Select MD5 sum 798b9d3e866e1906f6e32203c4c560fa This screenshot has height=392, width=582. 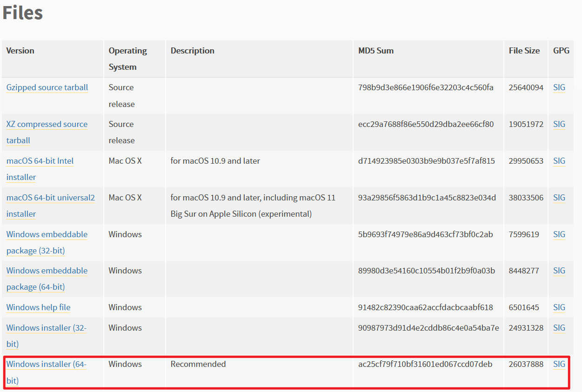[x=426, y=87]
